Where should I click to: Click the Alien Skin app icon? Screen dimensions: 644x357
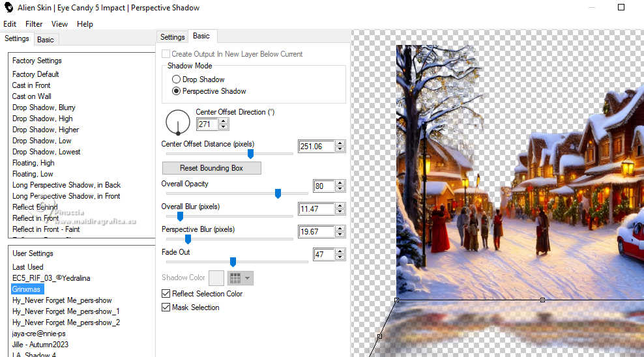tap(8, 7)
